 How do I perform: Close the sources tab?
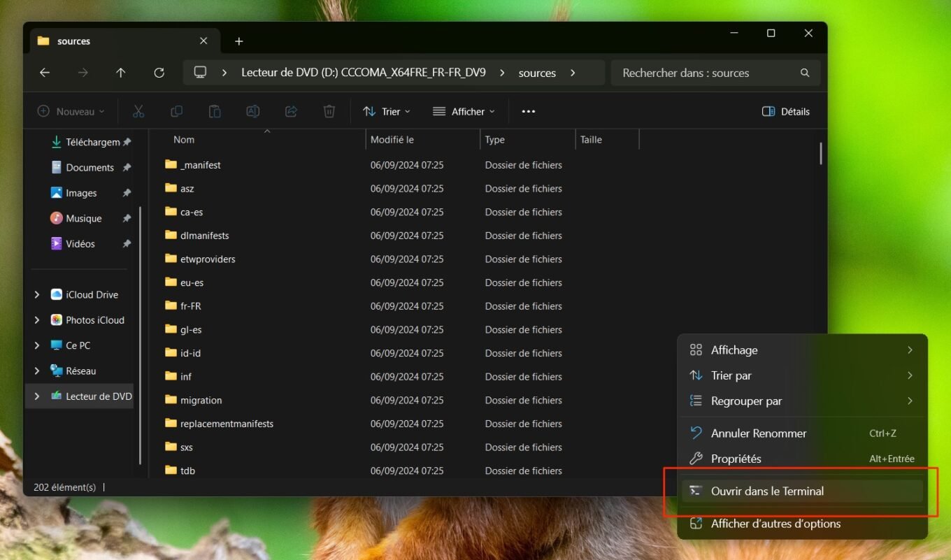[x=203, y=41]
